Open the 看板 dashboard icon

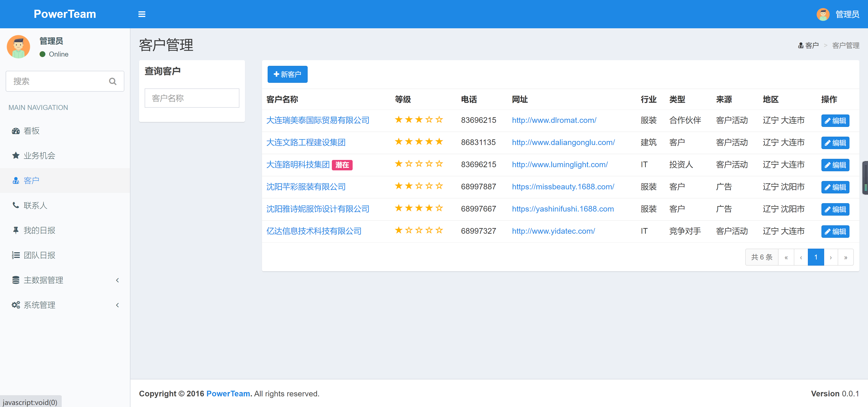point(16,131)
